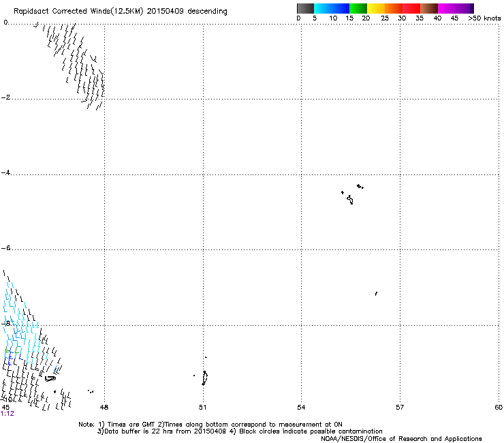Click the purple "1:12" swath time label
Image resolution: width=504 pixels, height=443 pixels.
(7, 414)
